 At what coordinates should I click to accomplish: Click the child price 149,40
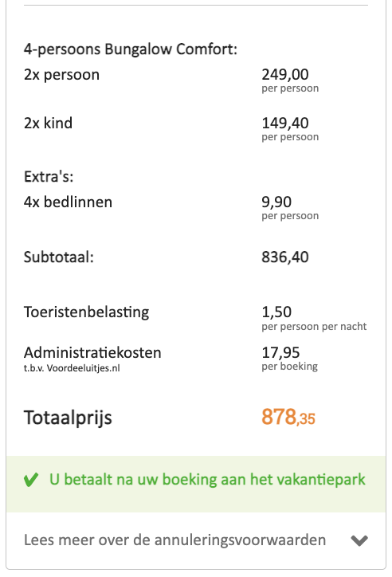point(285,123)
